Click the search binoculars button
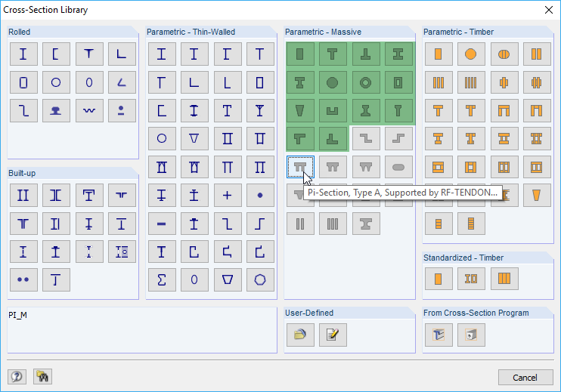This screenshot has height=392, width=561. coord(42,377)
